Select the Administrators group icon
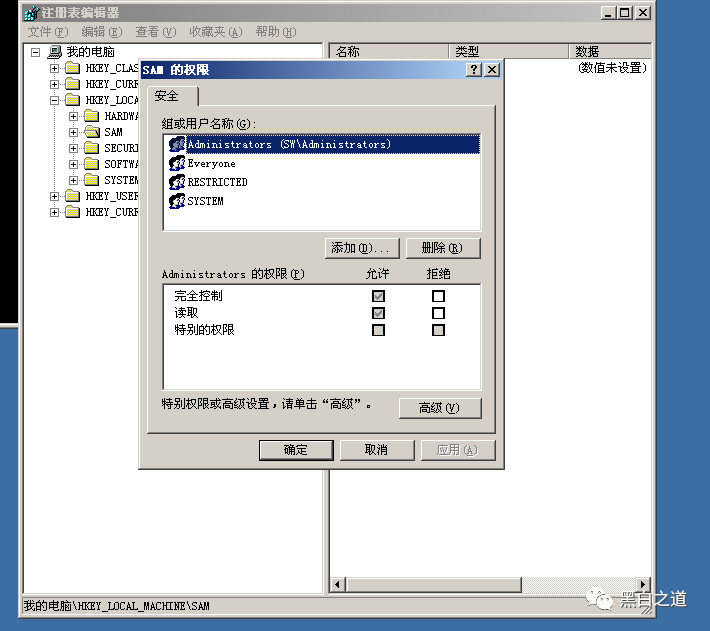 [x=177, y=145]
